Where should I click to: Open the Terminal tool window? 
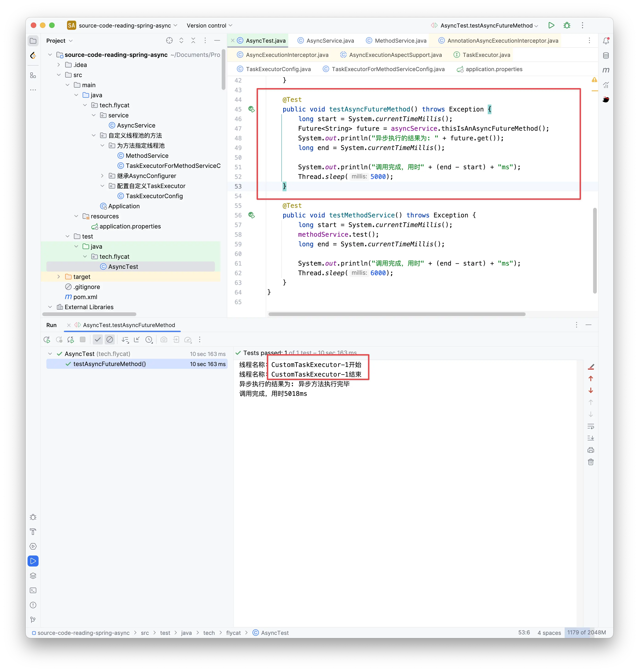tap(33, 590)
